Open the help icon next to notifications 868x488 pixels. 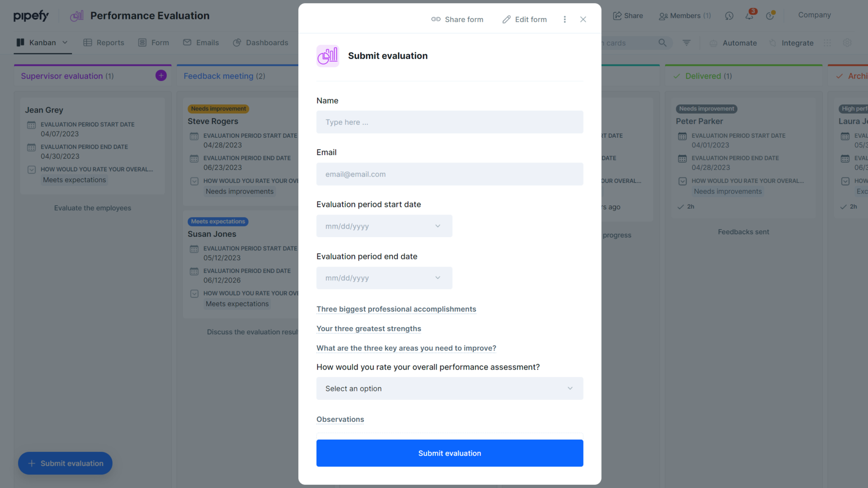click(770, 16)
